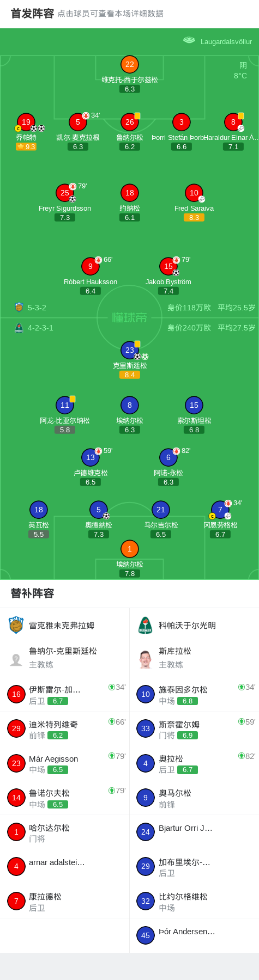This screenshot has height=980, width=259.
Task: Select the 5-3-2 formation label
Action: [x=37, y=308]
